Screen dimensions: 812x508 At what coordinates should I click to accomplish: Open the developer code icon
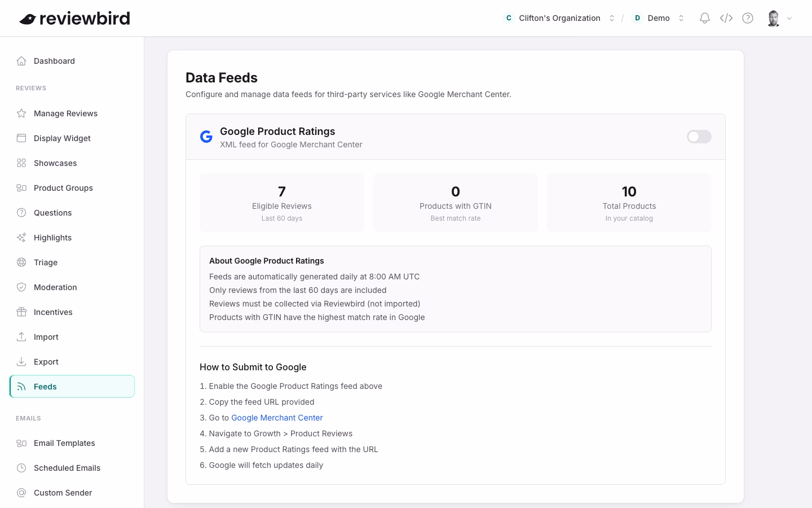tap(726, 18)
